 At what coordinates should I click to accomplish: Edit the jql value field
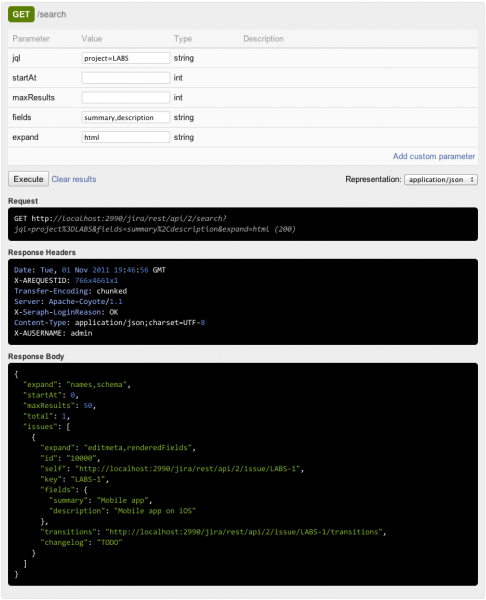[x=126, y=58]
